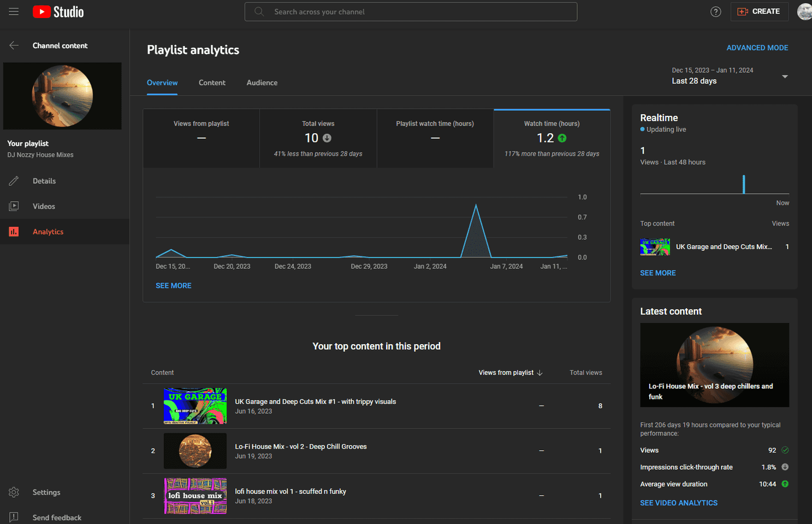Viewport: 812px width, 524px height.
Task: Click the Analytics bar-chart icon
Action: (14, 231)
